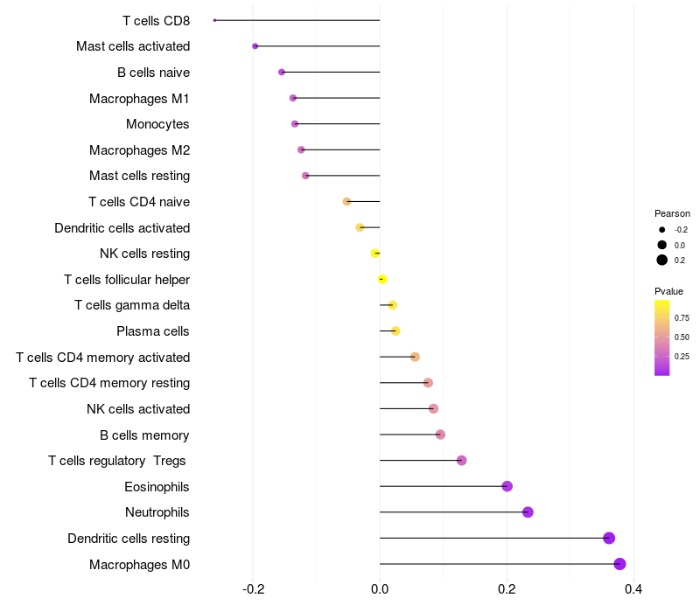Viewport: 700px width, 612px height.
Task: Click the Macrophages M0 data point
Action: (619, 564)
